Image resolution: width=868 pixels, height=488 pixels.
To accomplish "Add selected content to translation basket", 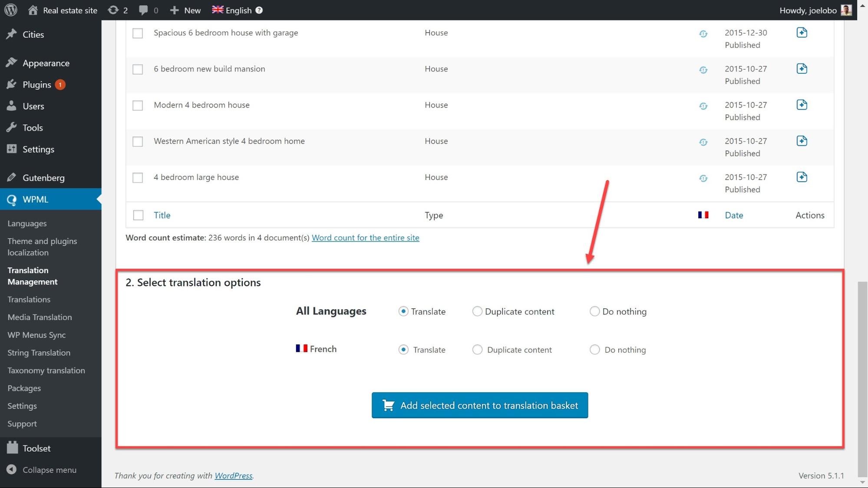I will click(479, 405).
